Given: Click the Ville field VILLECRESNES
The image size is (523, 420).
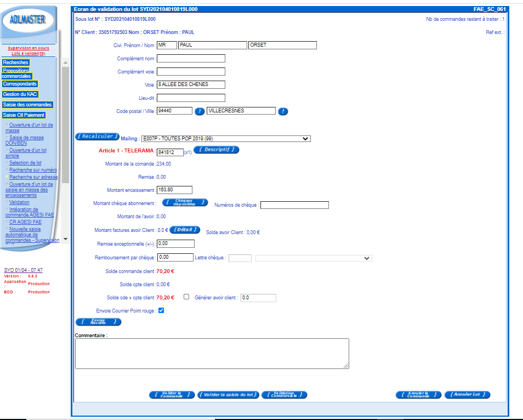Looking at the screenshot, I should click(x=241, y=111).
